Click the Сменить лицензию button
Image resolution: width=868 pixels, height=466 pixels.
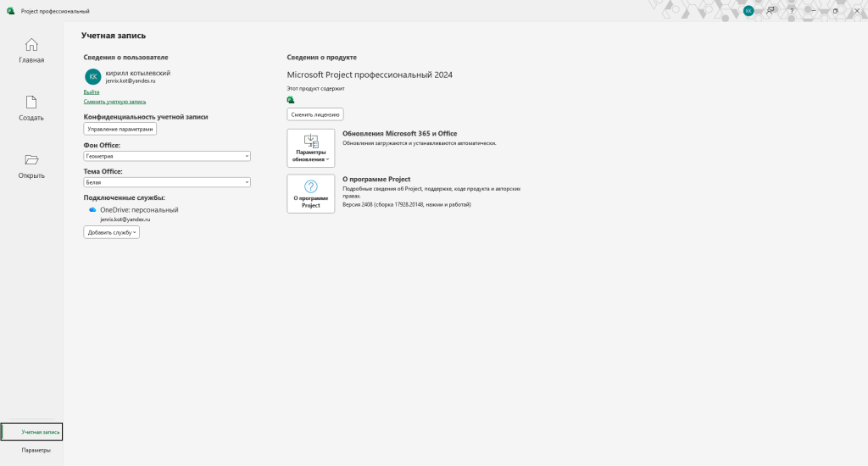(315, 114)
